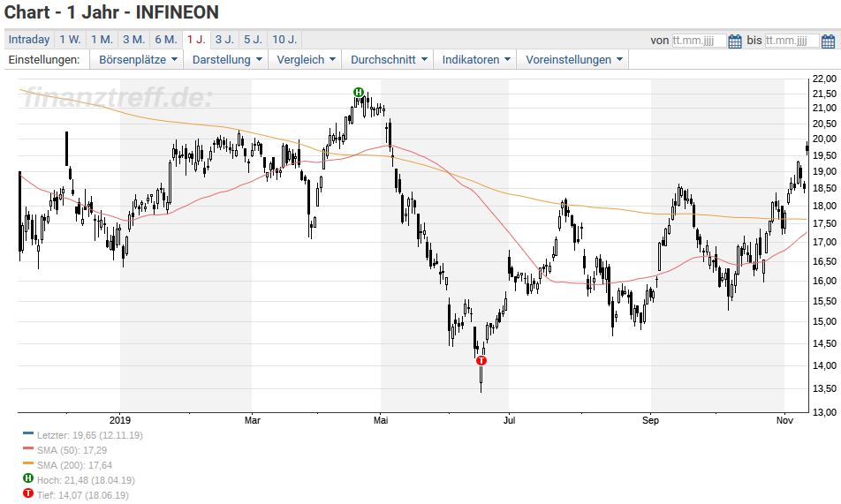This screenshot has height=504, width=841.
Task: Open the Börsenplätze dropdown
Action: point(137,59)
